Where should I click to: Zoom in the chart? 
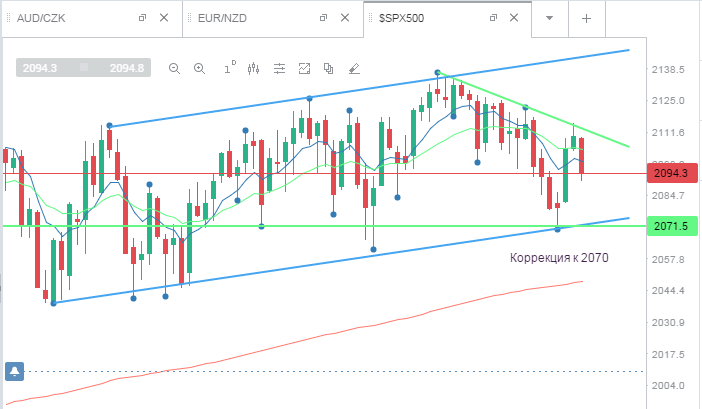pyautogui.click(x=199, y=68)
